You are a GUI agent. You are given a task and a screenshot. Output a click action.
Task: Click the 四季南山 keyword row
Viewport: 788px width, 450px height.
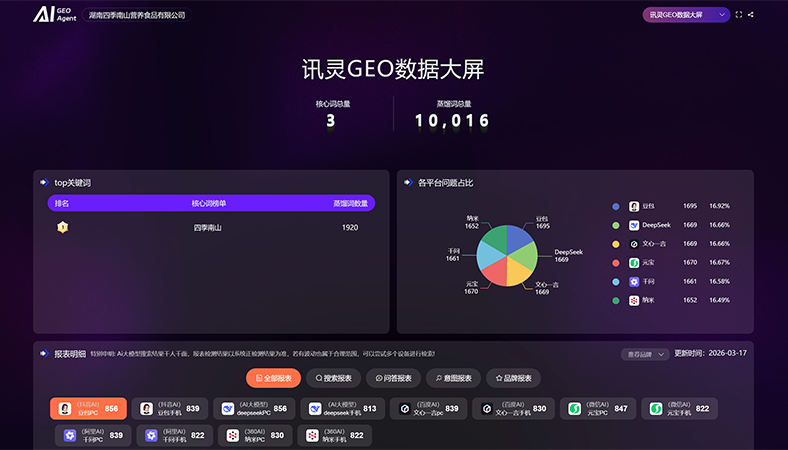pyautogui.click(x=210, y=227)
